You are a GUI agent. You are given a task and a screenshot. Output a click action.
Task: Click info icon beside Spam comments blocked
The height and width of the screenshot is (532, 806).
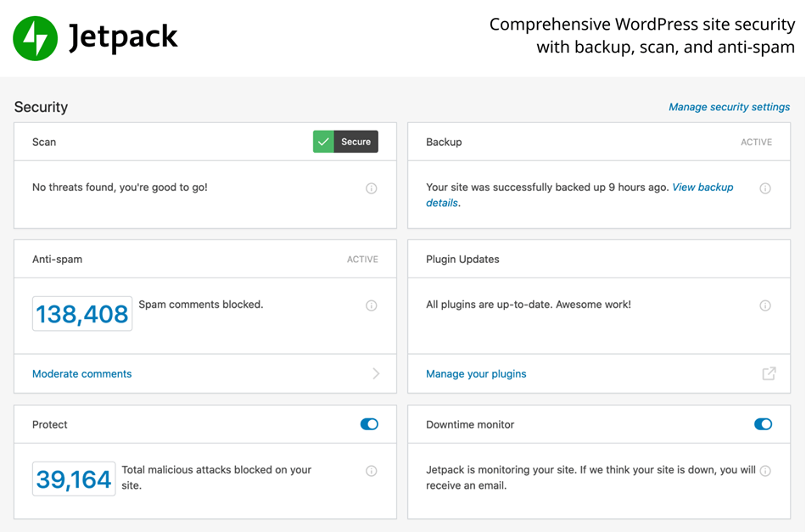371,305
